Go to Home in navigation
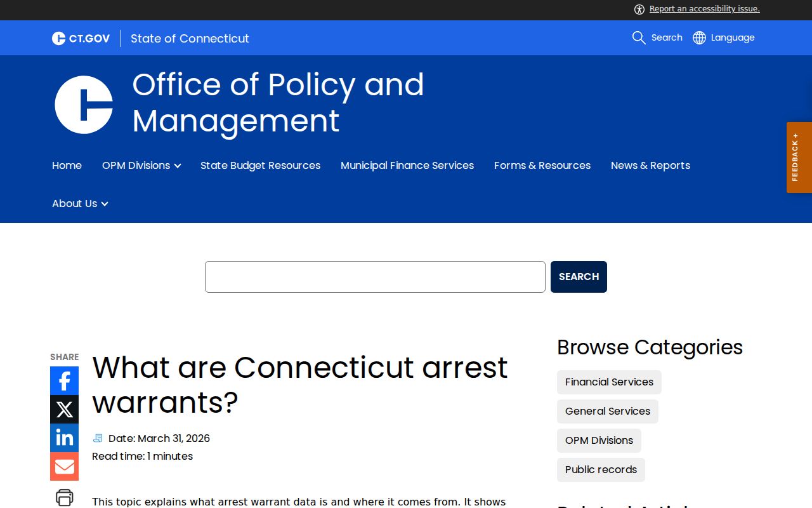812x508 pixels. [67, 165]
